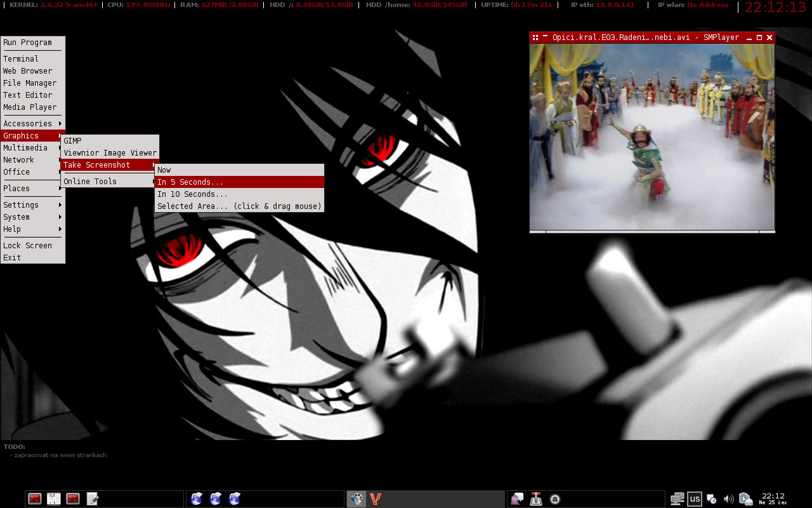Open Web Browser from the menu
812x508 pixels.
(33, 71)
